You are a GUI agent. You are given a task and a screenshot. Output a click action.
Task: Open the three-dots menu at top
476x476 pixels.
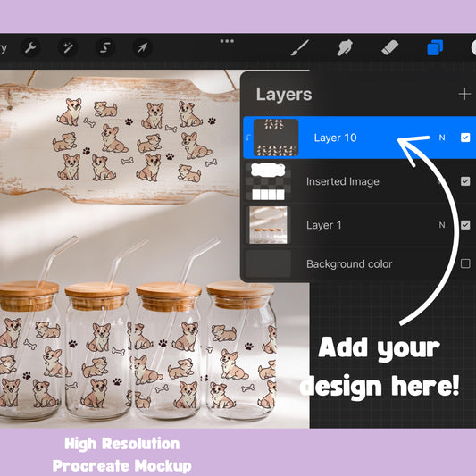227,41
